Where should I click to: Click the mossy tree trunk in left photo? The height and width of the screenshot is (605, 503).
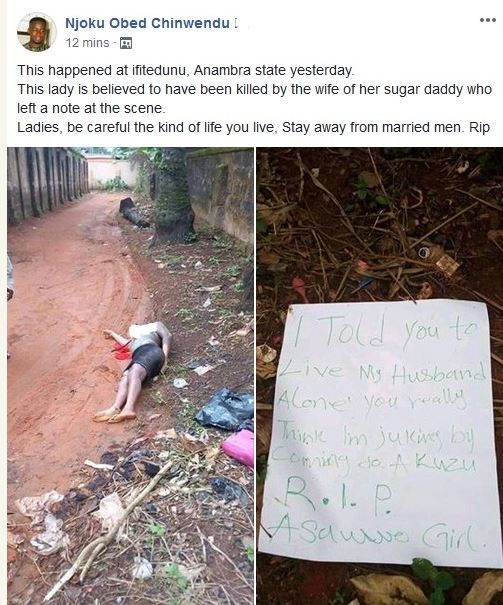pyautogui.click(x=173, y=195)
